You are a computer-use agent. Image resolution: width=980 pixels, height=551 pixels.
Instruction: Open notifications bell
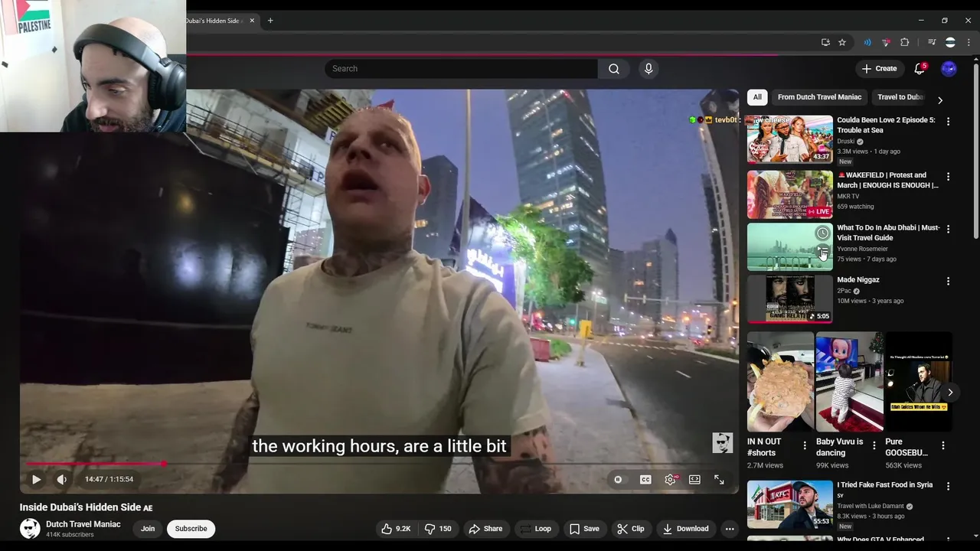pos(920,69)
